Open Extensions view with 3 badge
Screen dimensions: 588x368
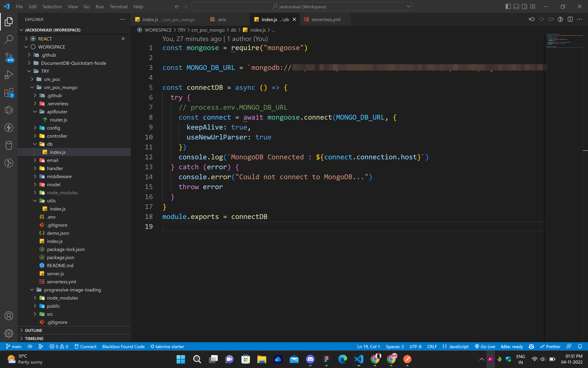click(9, 93)
